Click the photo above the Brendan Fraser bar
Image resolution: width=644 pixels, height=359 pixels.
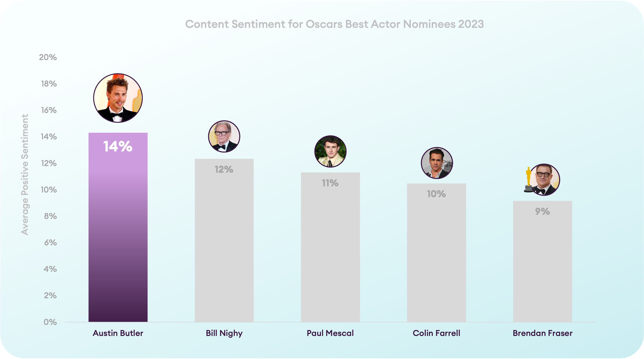[544, 180]
